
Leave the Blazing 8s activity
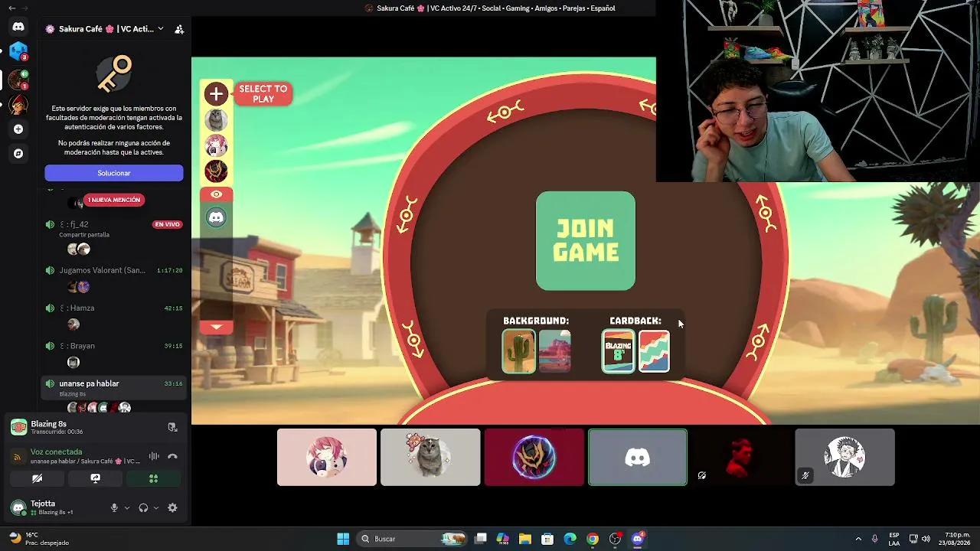pos(172,427)
